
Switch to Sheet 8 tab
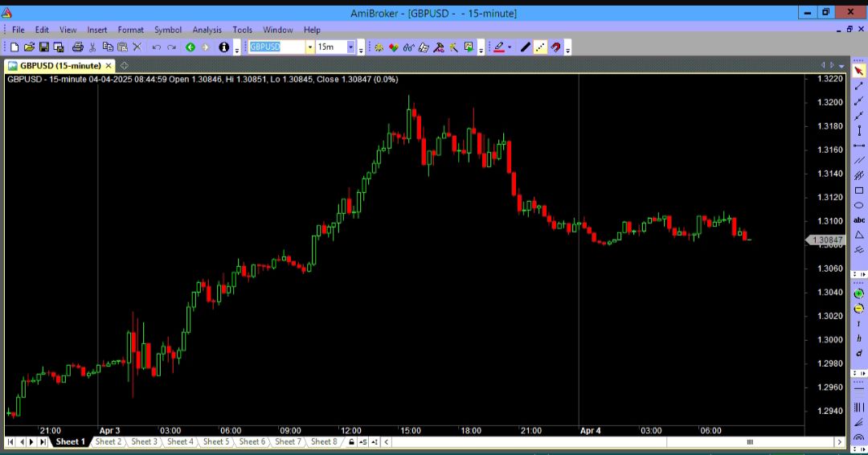tap(324, 441)
